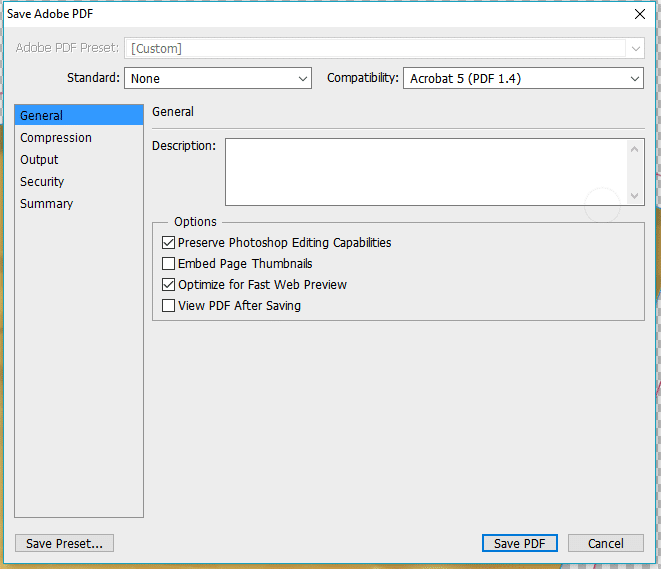Screen dimensions: 661x569
Task: Toggle Preserve Photoshop Editing Capabilities checkbox
Action: (168, 242)
